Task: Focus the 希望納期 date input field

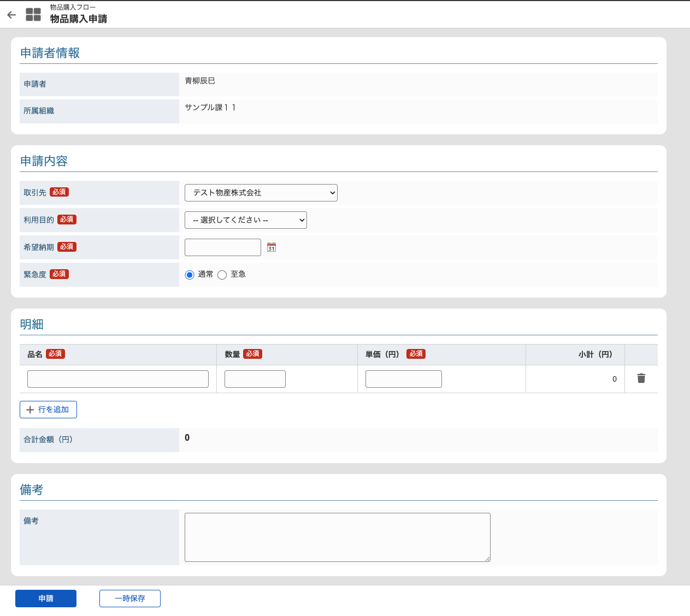Action: 223,247
